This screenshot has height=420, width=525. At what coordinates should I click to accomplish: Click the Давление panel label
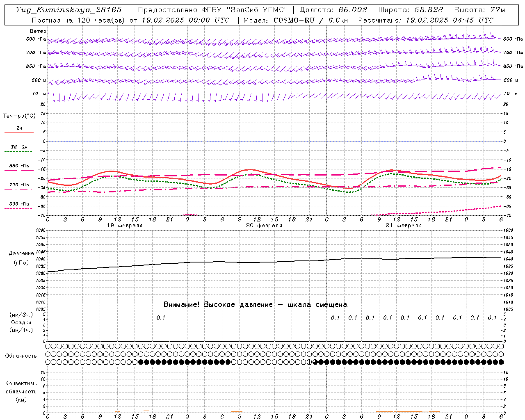[x=21, y=253]
